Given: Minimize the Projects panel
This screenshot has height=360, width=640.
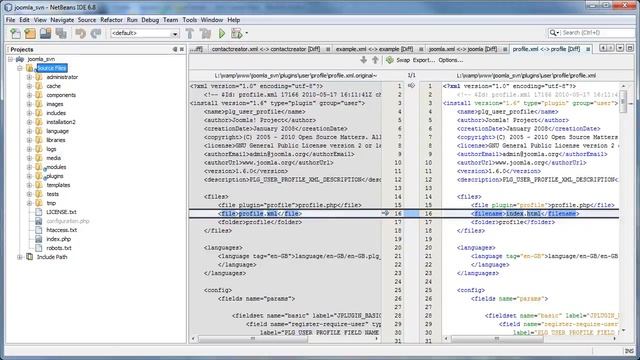Looking at the screenshot, I should [x=175, y=49].
